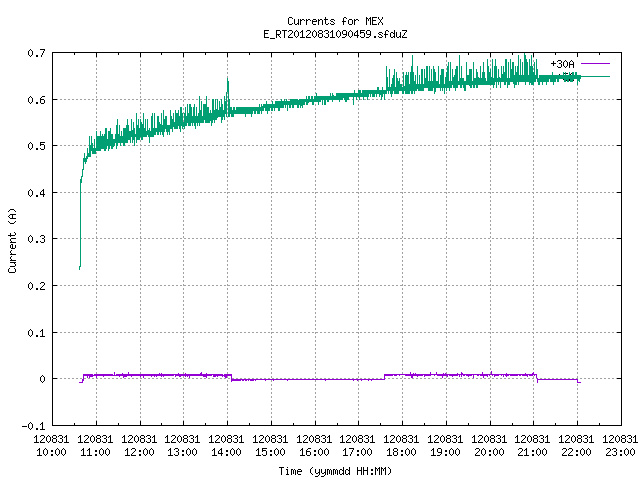Click the 18:00 x-axis tick label
This screenshot has width=640, height=480.
(x=401, y=452)
